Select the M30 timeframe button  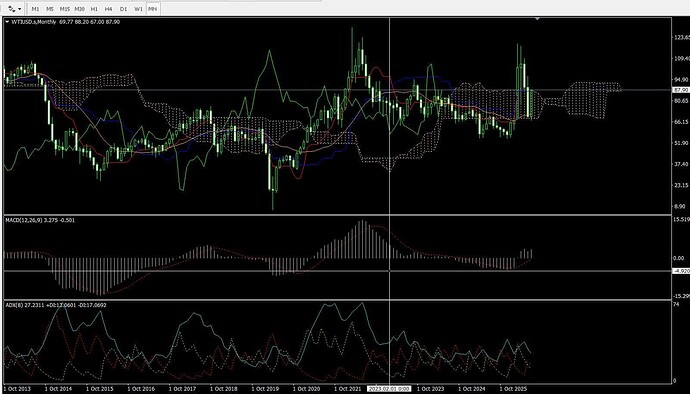pyautogui.click(x=80, y=9)
